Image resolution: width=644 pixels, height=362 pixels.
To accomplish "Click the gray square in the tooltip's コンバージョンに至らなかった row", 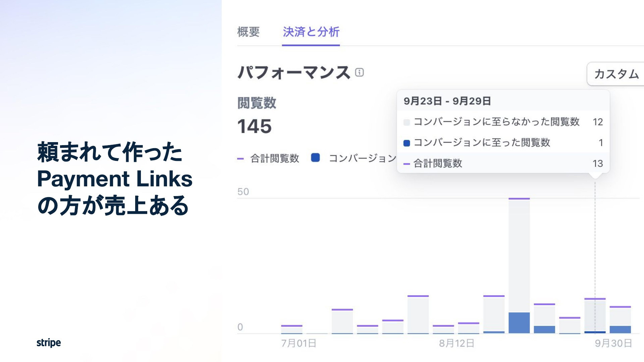I will click(407, 122).
